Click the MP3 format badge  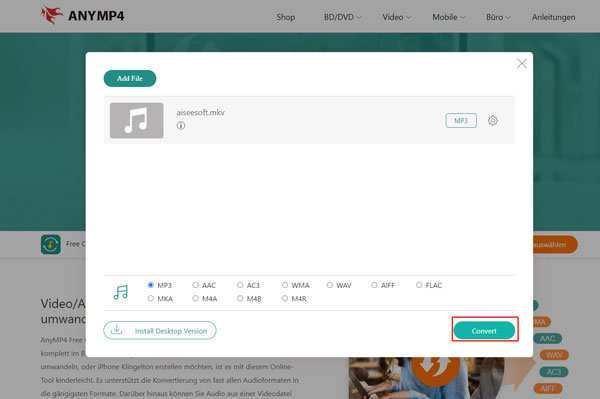coord(461,121)
